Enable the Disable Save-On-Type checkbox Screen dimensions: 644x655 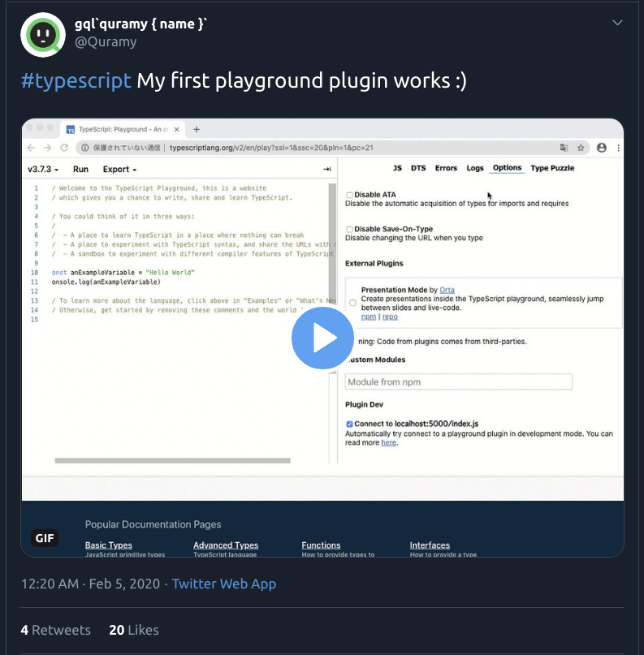(x=349, y=229)
